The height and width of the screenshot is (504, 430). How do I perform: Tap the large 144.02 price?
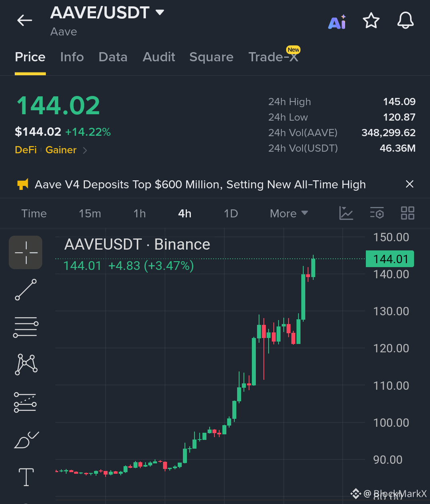tap(58, 105)
